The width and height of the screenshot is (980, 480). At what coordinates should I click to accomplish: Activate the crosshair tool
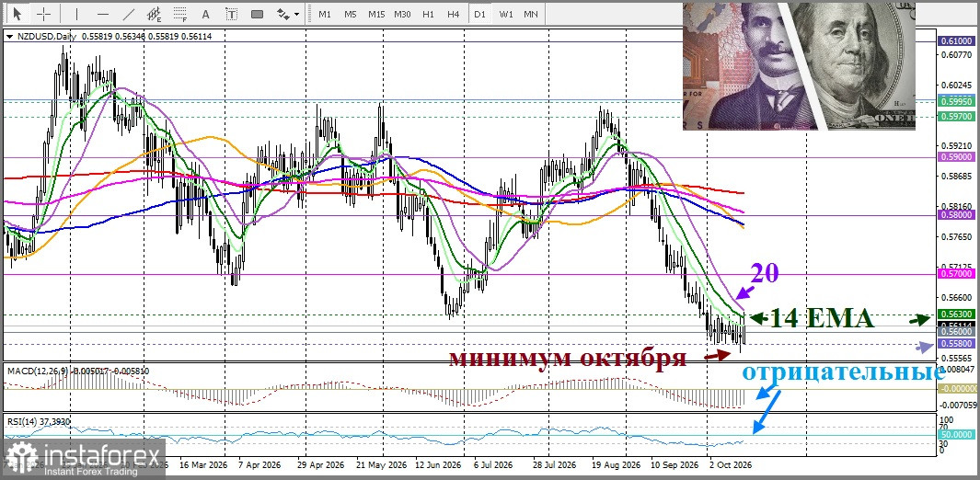(44, 13)
